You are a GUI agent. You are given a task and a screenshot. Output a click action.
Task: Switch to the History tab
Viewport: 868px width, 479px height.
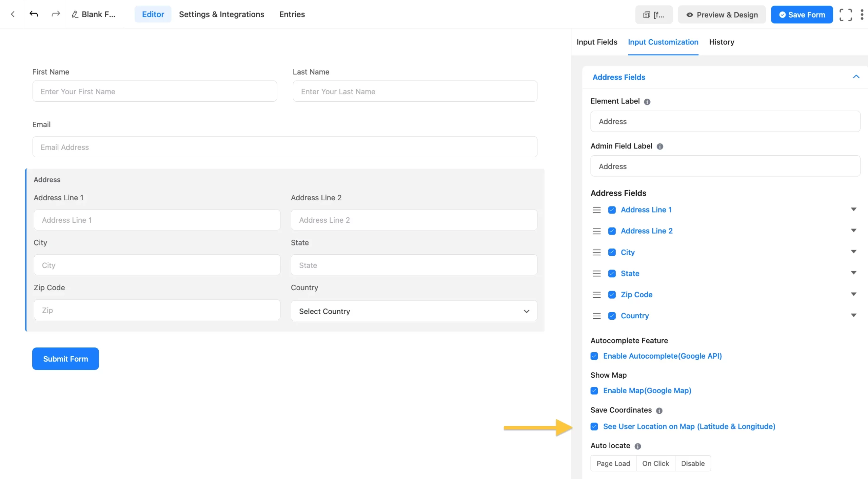tap(722, 42)
